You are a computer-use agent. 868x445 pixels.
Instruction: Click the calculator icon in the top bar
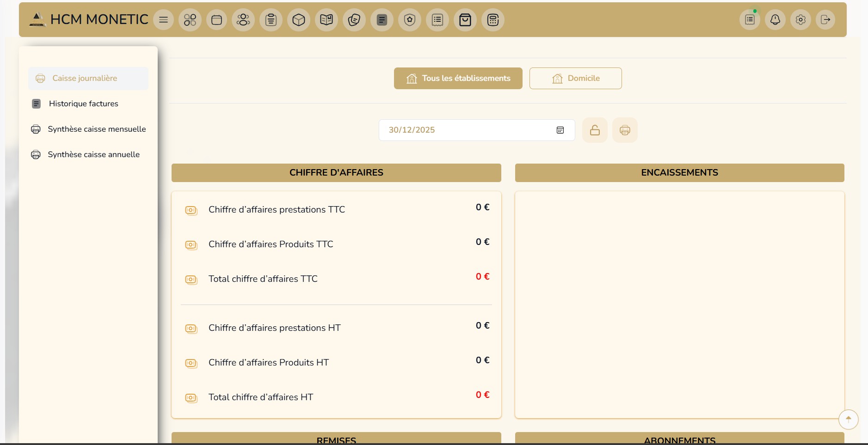point(493,20)
